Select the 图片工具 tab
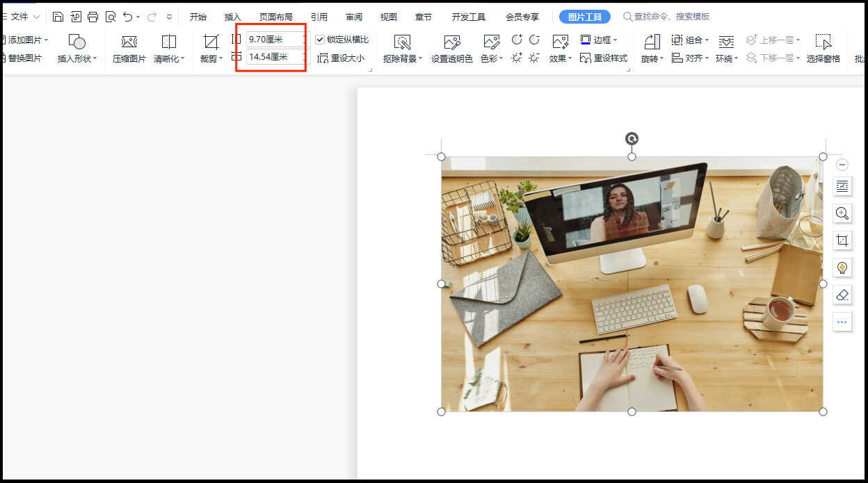This screenshot has width=868, height=483. click(x=585, y=17)
